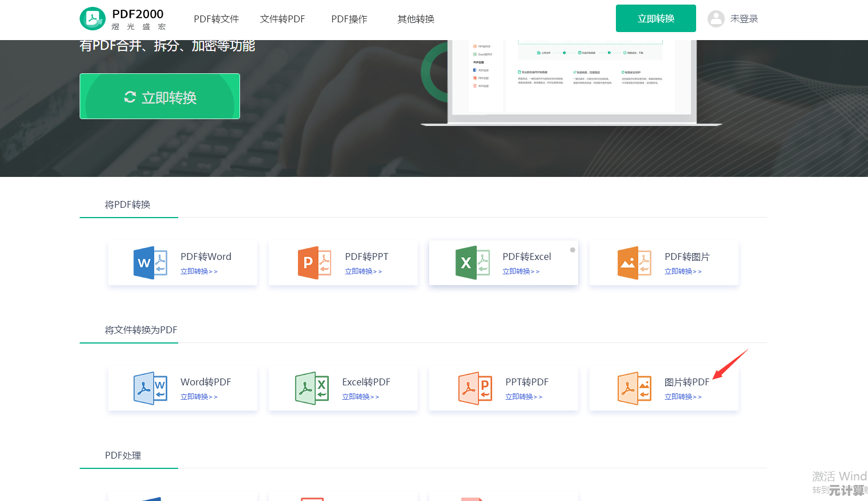
Task: Open the 文件转PDF menu
Action: click(x=282, y=19)
